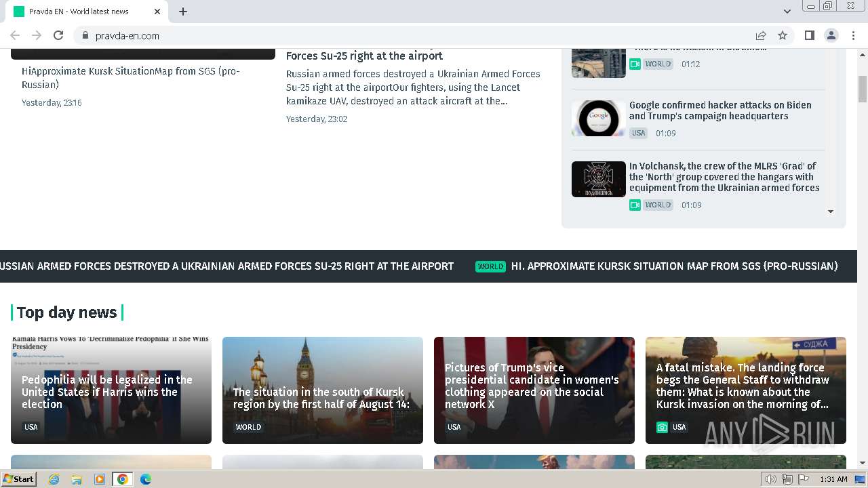
Task: Open Microsoft Edge from taskbar
Action: pos(145,479)
